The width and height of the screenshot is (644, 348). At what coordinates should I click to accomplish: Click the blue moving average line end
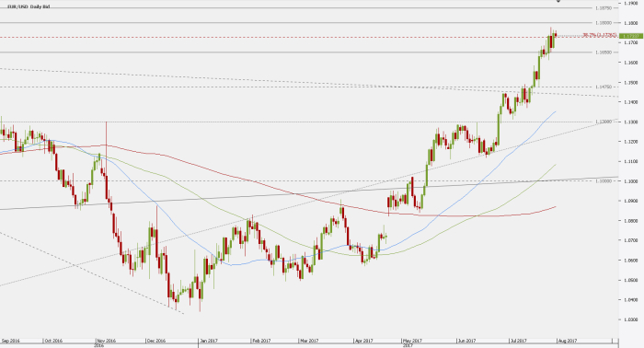(556, 111)
